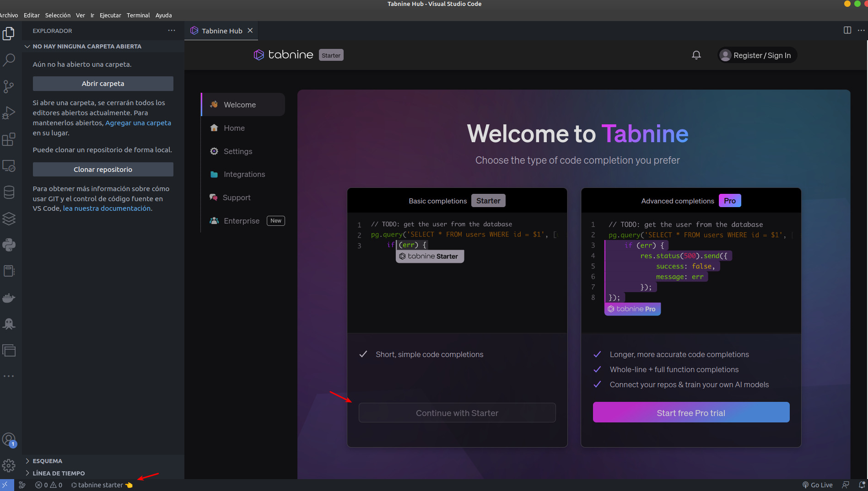Collapse the NO HAY NINGUNA CARPETA ABIERTA section

[87, 46]
